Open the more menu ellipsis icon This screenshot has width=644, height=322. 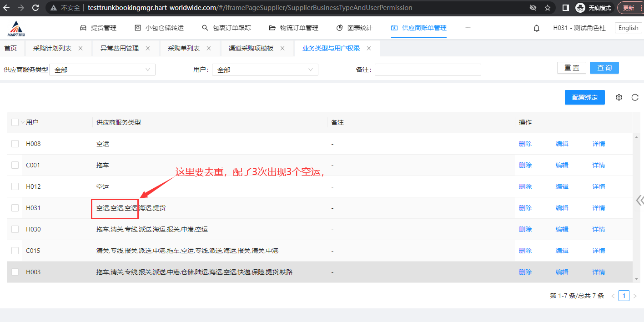coord(468,28)
